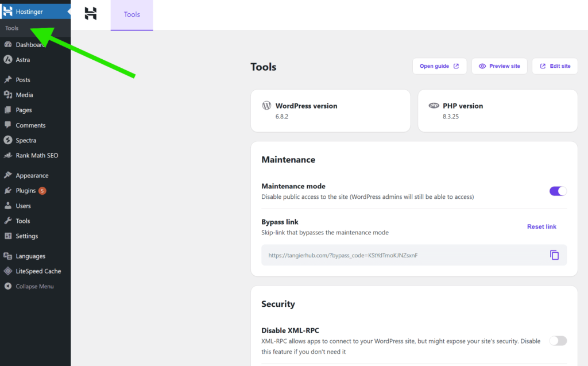The height and width of the screenshot is (366, 588).
Task: Open Spectra from its sidebar icon
Action: coord(8,140)
